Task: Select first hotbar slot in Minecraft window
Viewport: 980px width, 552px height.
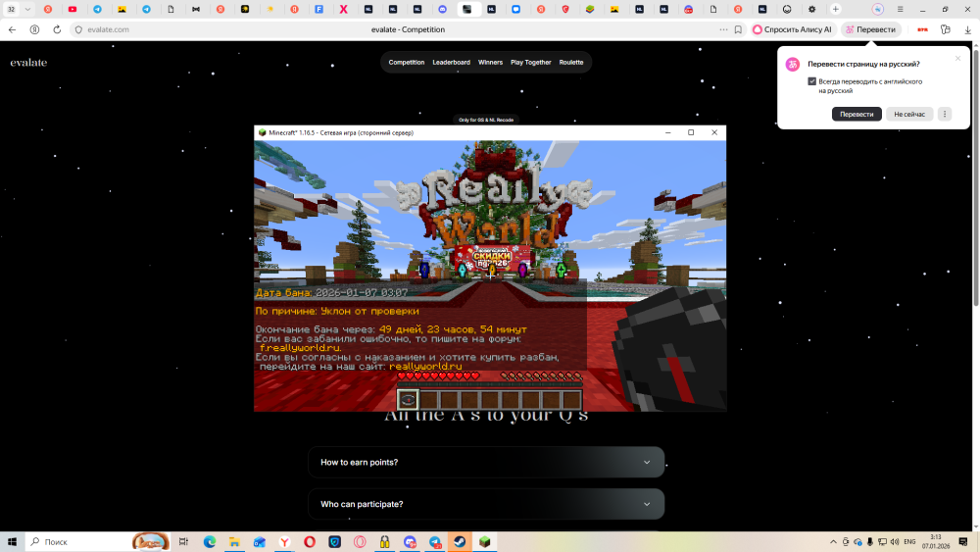Action: pyautogui.click(x=408, y=399)
